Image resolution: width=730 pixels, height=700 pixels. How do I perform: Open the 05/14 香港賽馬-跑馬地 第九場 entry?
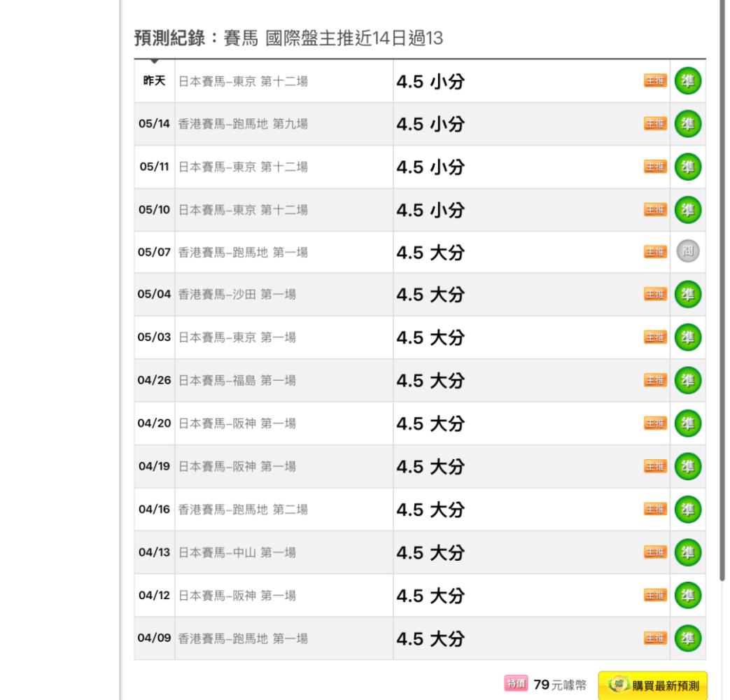click(x=243, y=124)
